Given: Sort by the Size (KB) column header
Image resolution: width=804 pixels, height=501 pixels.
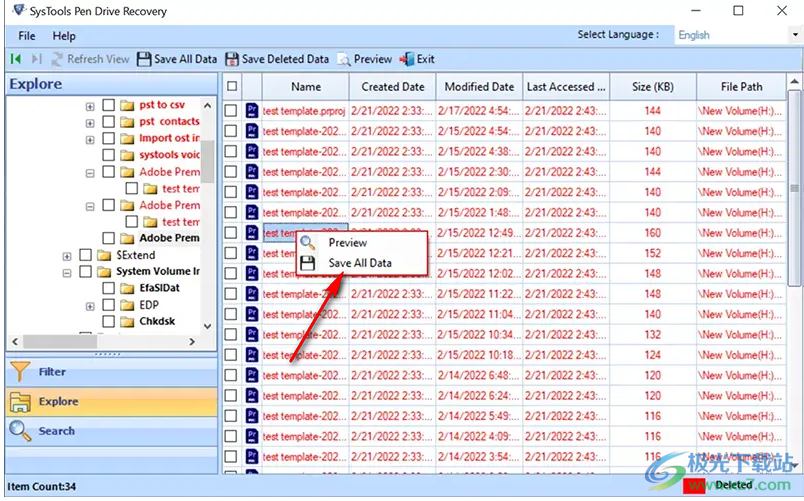Looking at the screenshot, I should coord(654,87).
